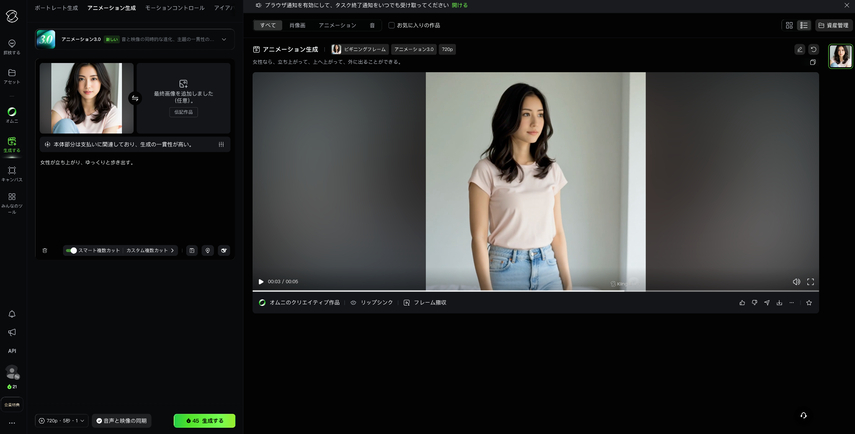
Task: Toggle 音声と映像の同期 option
Action: [122, 421]
